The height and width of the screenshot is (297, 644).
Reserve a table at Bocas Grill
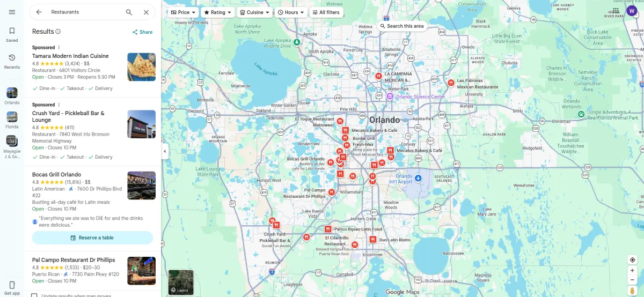[92, 237]
